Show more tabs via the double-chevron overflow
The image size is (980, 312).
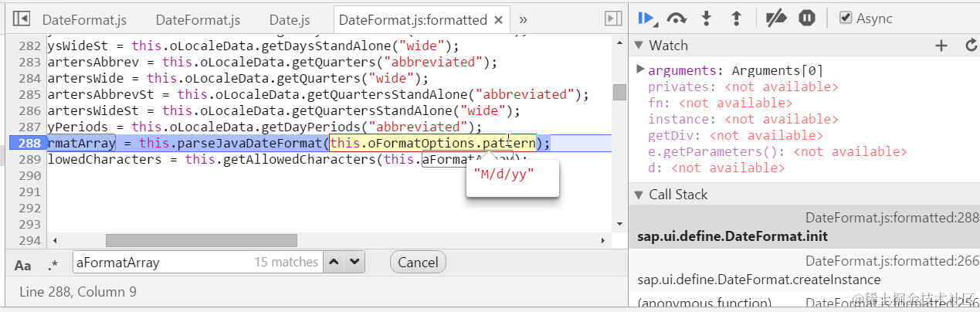523,19
